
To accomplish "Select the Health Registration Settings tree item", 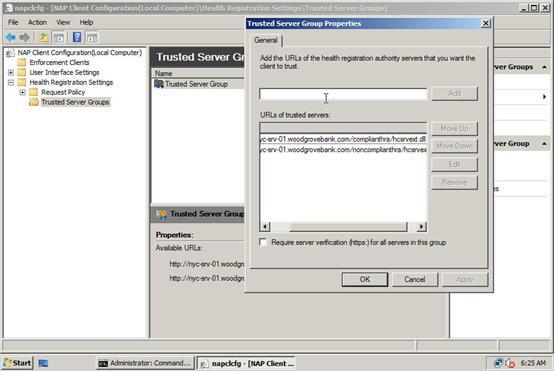I will tap(71, 82).
